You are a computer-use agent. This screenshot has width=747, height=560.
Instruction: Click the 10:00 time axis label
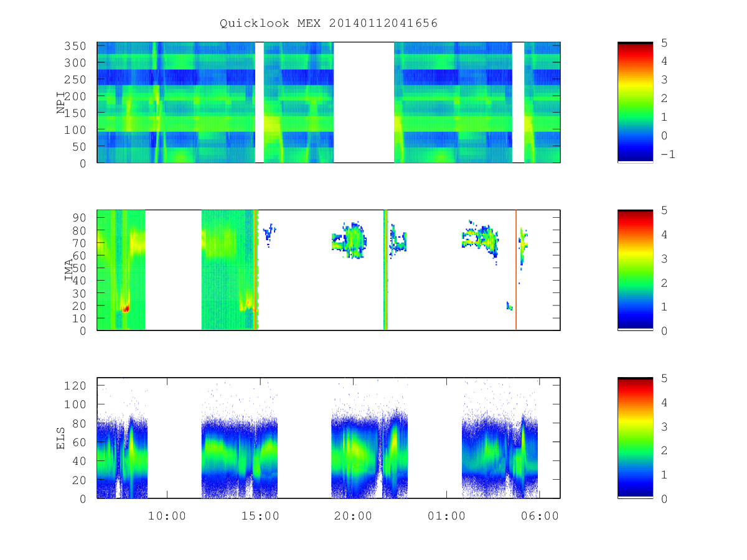tap(167, 516)
